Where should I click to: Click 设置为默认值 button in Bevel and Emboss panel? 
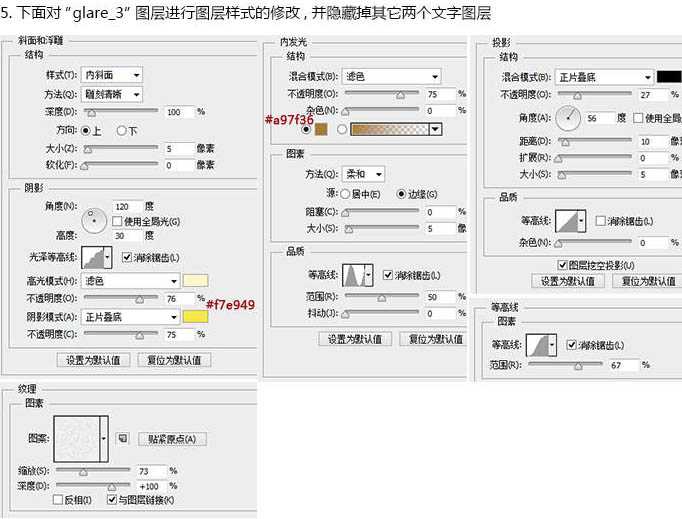pos(93,360)
